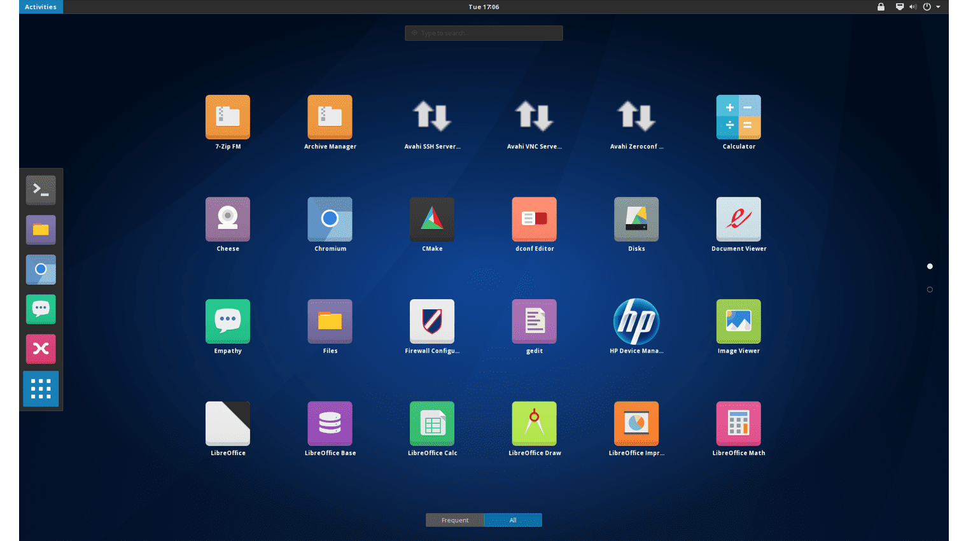Launch 7-Zip FM

click(x=228, y=118)
